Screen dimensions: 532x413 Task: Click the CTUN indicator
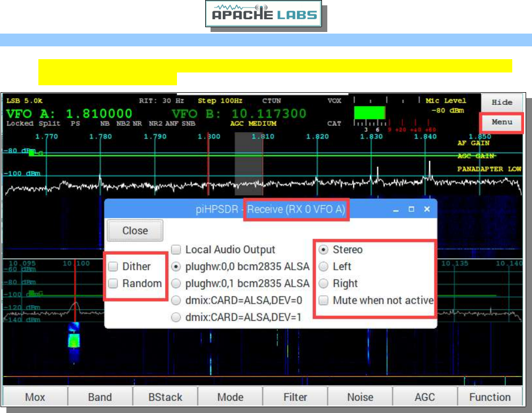click(x=271, y=101)
